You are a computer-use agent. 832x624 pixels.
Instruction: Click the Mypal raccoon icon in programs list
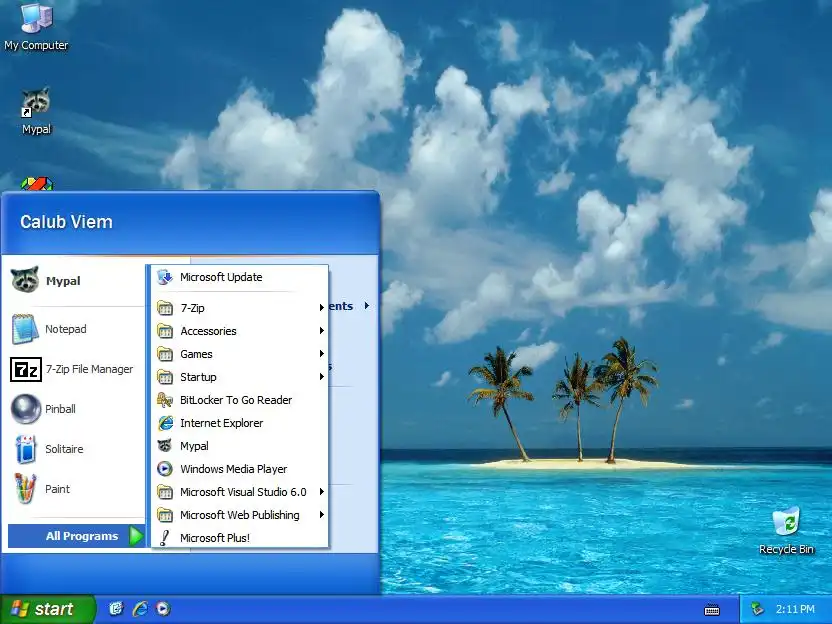point(165,446)
